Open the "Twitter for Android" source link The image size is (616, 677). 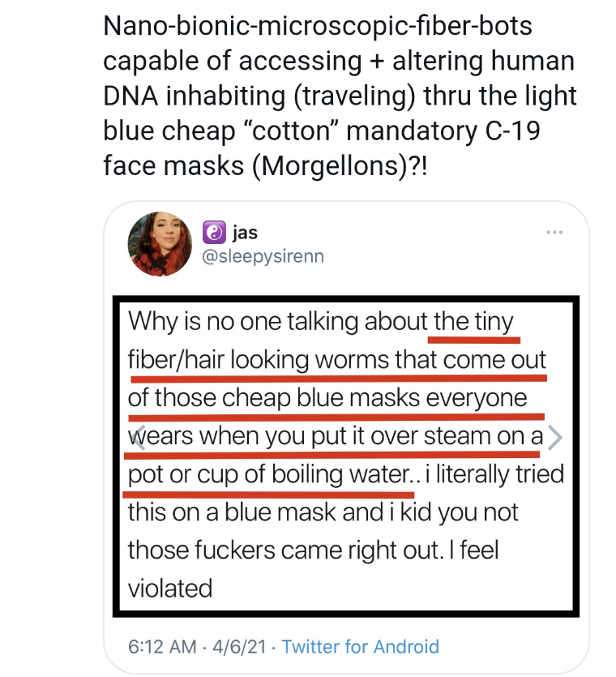click(x=360, y=646)
